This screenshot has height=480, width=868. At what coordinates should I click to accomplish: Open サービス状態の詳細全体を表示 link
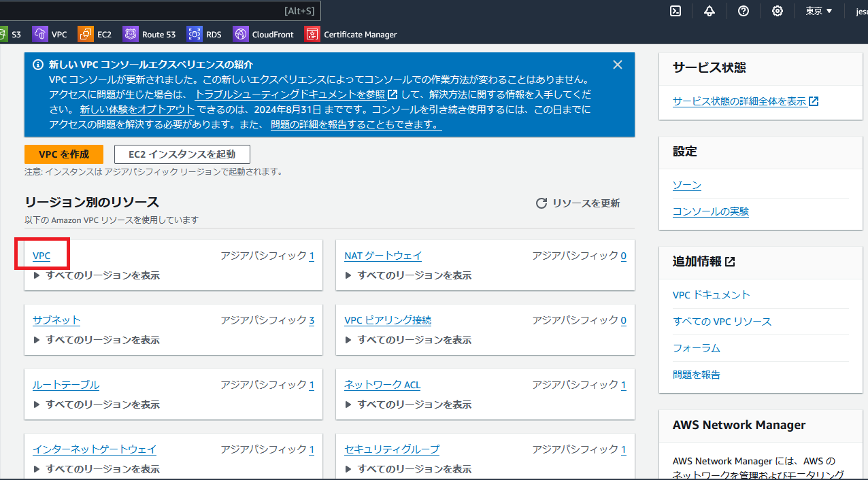pos(746,101)
